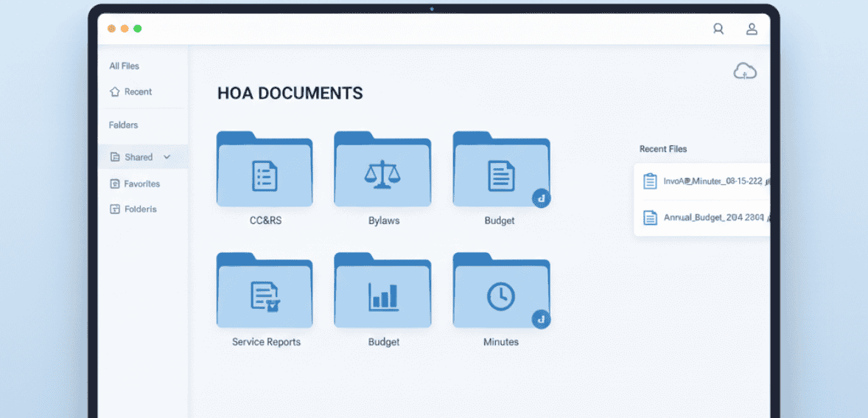Click the yellow minimize window dot
Viewport: 868px width, 418px height.
click(125, 29)
